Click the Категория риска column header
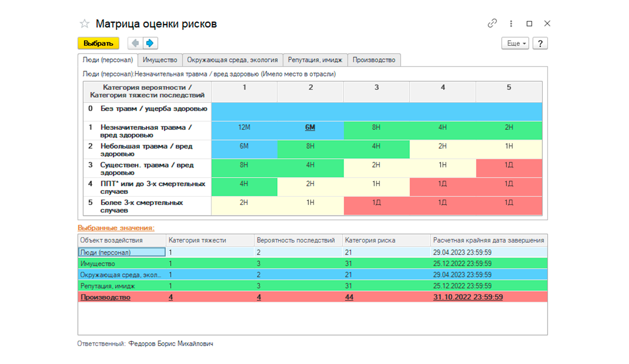The image size is (629, 364). click(370, 240)
